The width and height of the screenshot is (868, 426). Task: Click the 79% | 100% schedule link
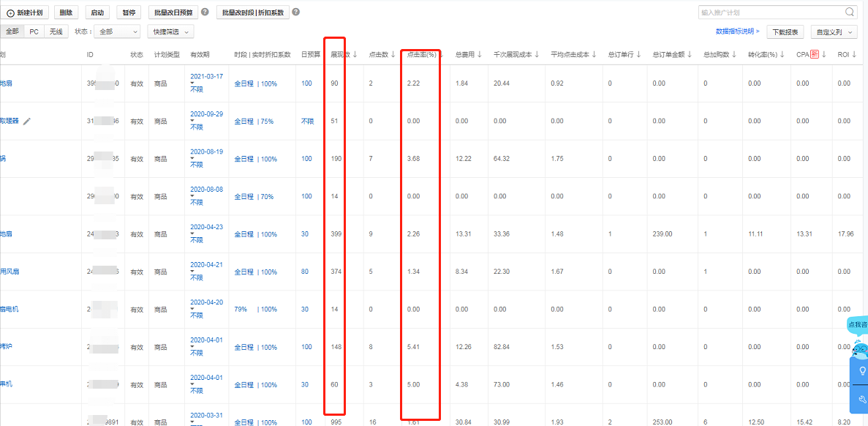click(256, 310)
